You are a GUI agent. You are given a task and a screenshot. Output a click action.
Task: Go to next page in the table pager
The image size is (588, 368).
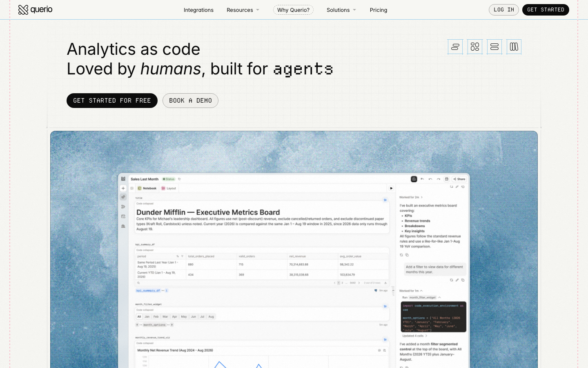point(359,283)
